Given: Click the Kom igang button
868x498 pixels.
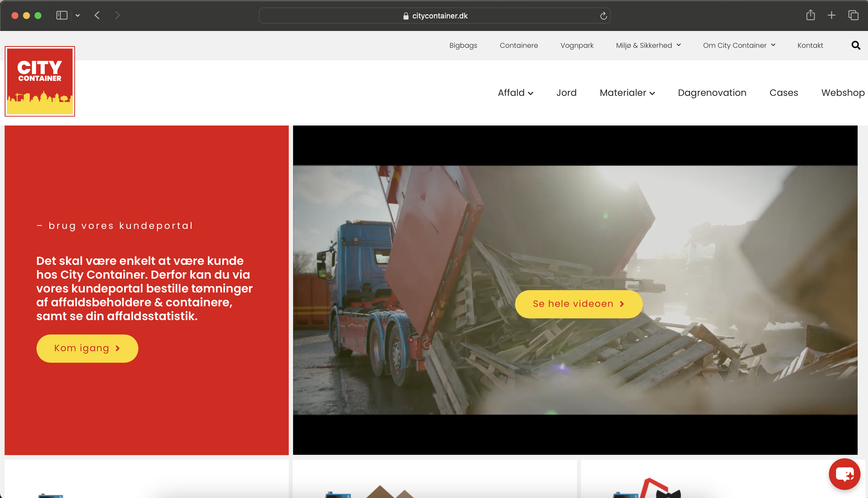Looking at the screenshot, I should point(87,348).
